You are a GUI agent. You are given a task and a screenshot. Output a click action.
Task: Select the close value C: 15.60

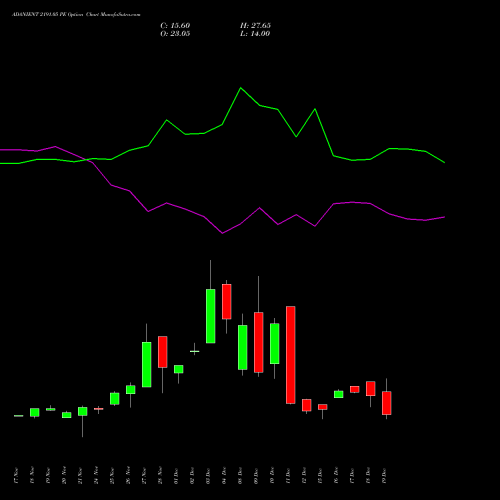tap(175, 26)
